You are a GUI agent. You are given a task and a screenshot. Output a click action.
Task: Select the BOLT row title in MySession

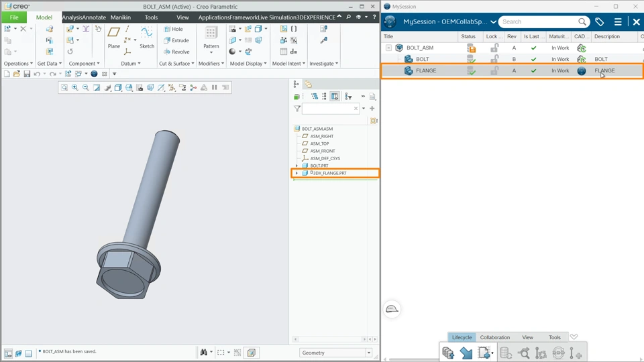[422, 59]
